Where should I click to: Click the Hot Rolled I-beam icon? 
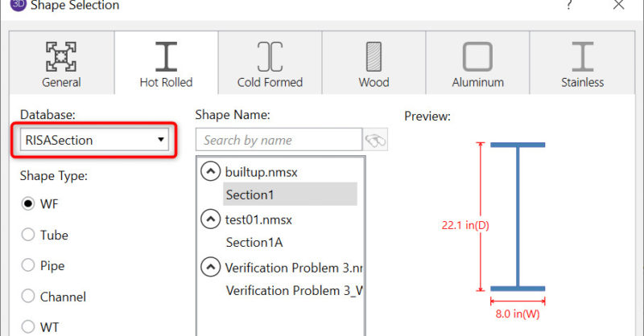pos(166,56)
